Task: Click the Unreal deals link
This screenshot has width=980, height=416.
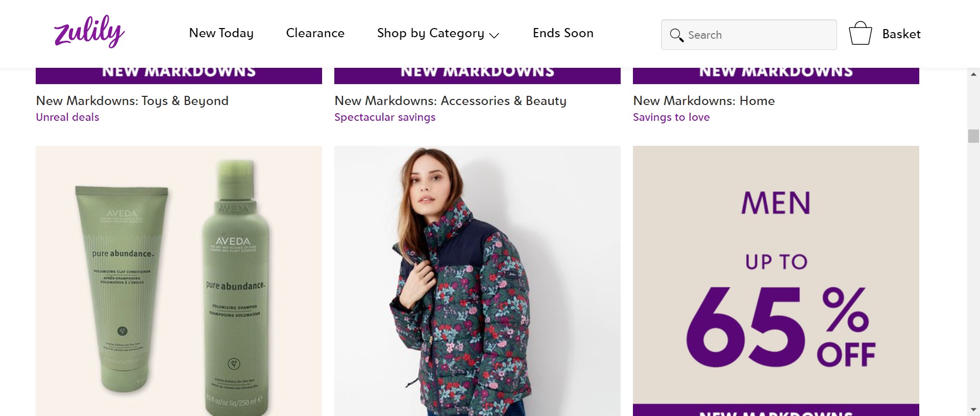Action: click(x=67, y=117)
